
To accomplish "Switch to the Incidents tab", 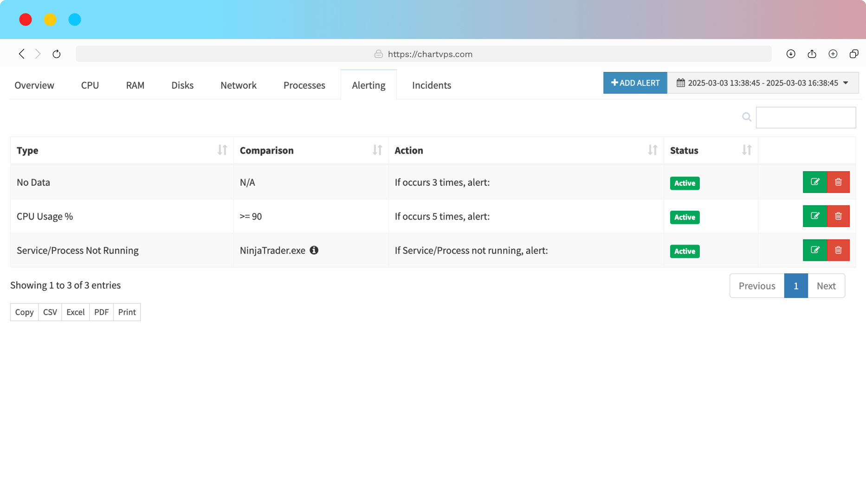I will (x=431, y=85).
